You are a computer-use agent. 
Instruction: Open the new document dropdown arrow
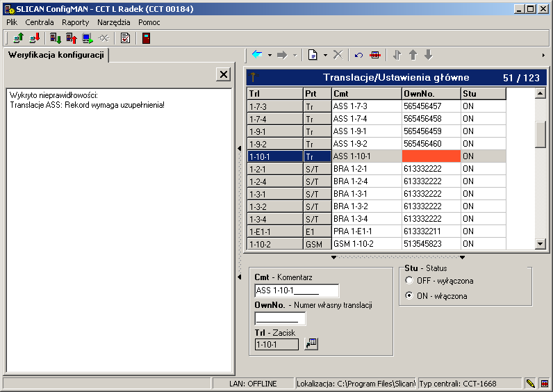325,56
